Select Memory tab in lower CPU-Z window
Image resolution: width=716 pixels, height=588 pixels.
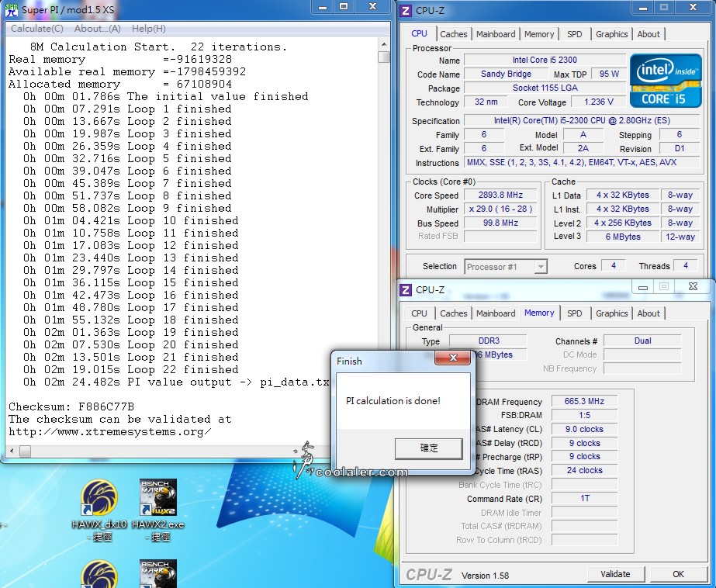(539, 313)
